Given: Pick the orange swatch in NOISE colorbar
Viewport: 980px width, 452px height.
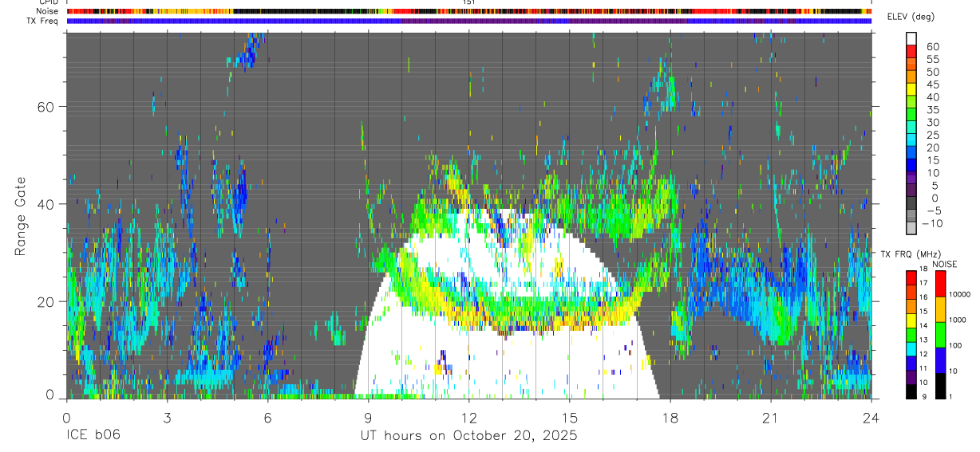Looking at the screenshot, I should coord(941,309).
